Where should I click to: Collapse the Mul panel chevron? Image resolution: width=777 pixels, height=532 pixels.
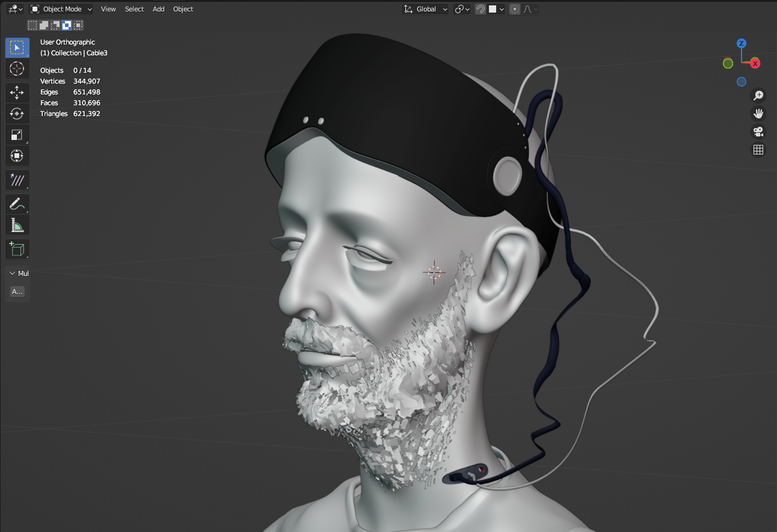[12, 274]
